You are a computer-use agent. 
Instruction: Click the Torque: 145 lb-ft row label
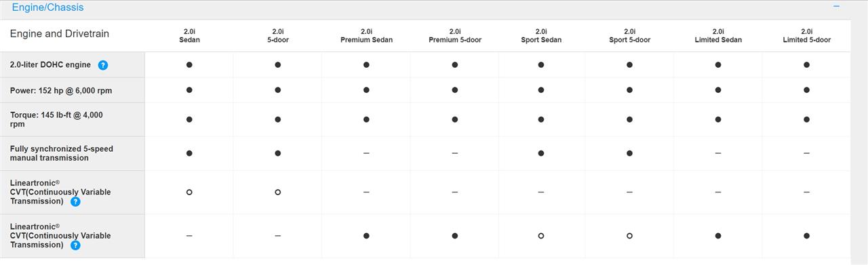[x=57, y=119]
